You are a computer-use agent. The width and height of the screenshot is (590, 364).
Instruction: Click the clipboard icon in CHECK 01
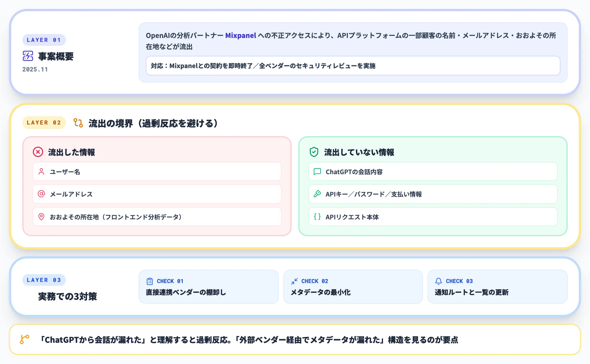click(x=150, y=281)
